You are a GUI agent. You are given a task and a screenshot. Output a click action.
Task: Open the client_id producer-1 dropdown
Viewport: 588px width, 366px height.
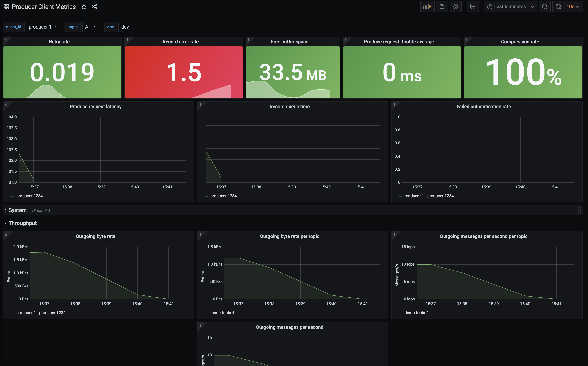click(43, 27)
